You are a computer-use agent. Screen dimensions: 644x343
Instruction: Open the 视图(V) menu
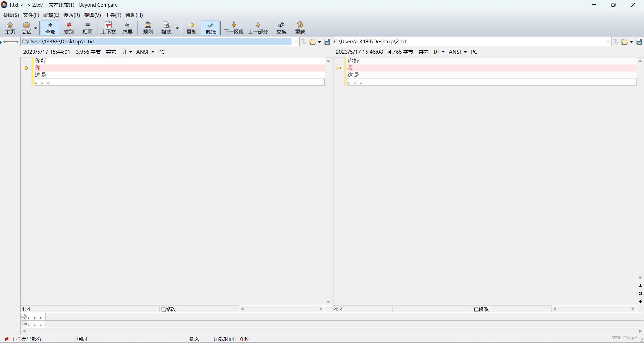[93, 15]
